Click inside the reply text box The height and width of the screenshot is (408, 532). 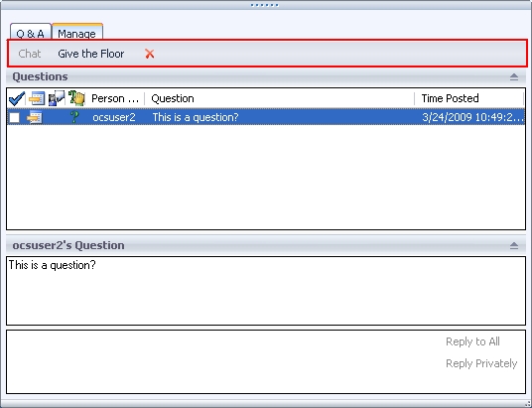pos(224,361)
